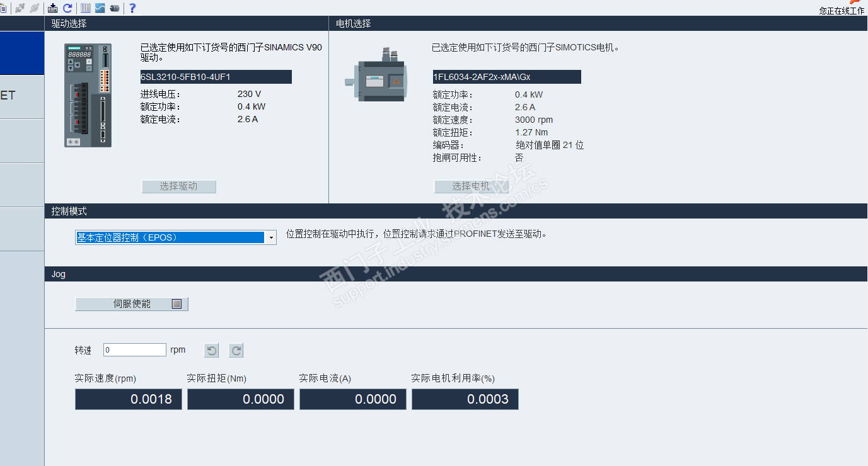Jog motor counter-clockwise with left rotate button
Screen dimensions: 868x466
[x=212, y=351]
